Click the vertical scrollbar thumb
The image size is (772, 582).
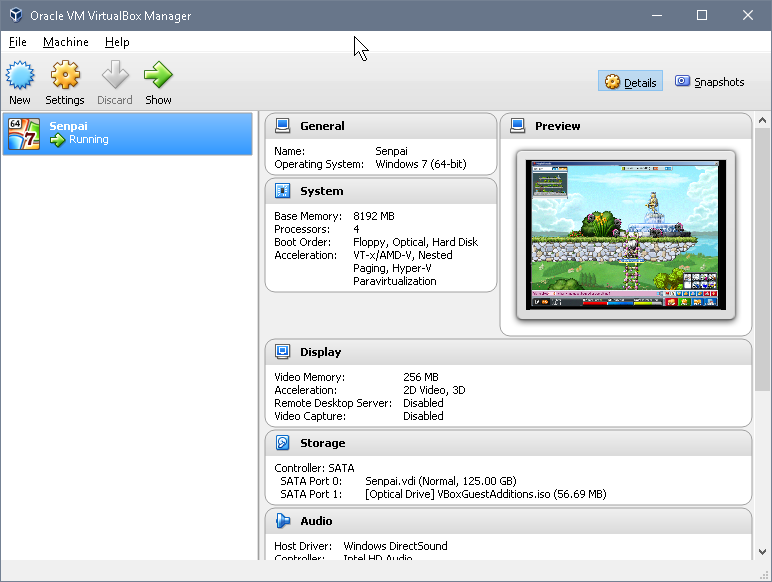(x=762, y=259)
